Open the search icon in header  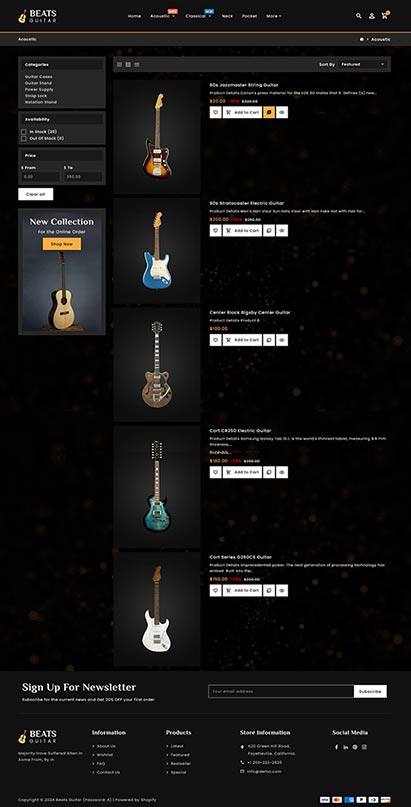[x=359, y=16]
